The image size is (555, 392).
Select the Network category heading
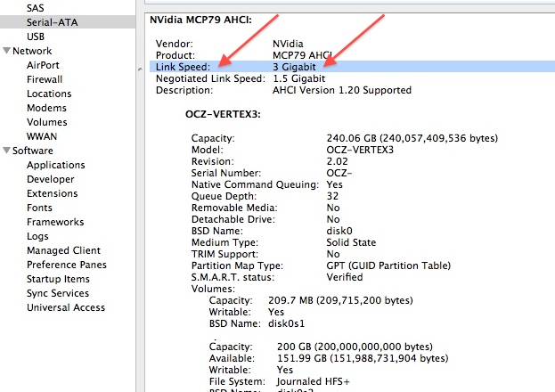[32, 51]
